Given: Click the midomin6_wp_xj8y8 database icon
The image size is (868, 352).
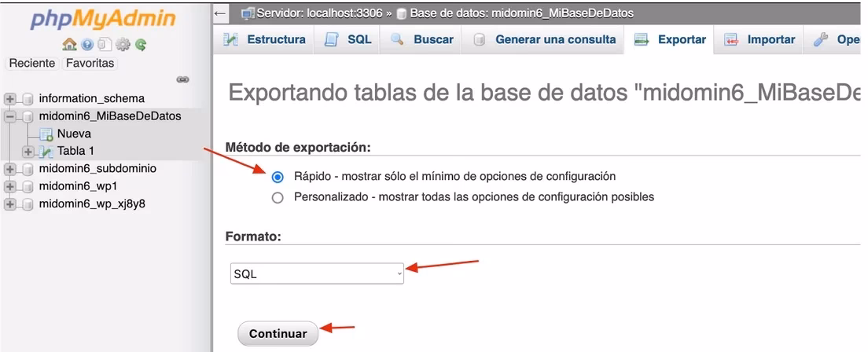Looking at the screenshot, I should 28,204.
